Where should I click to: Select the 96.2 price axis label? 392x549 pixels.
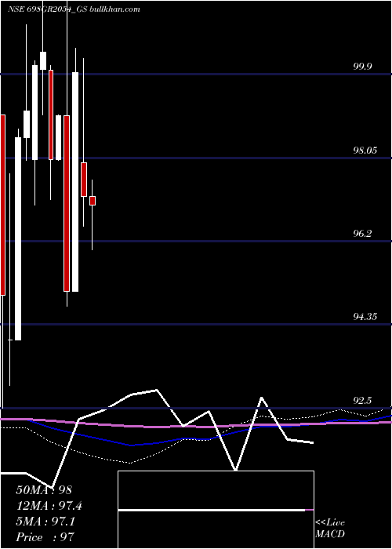click(x=362, y=234)
